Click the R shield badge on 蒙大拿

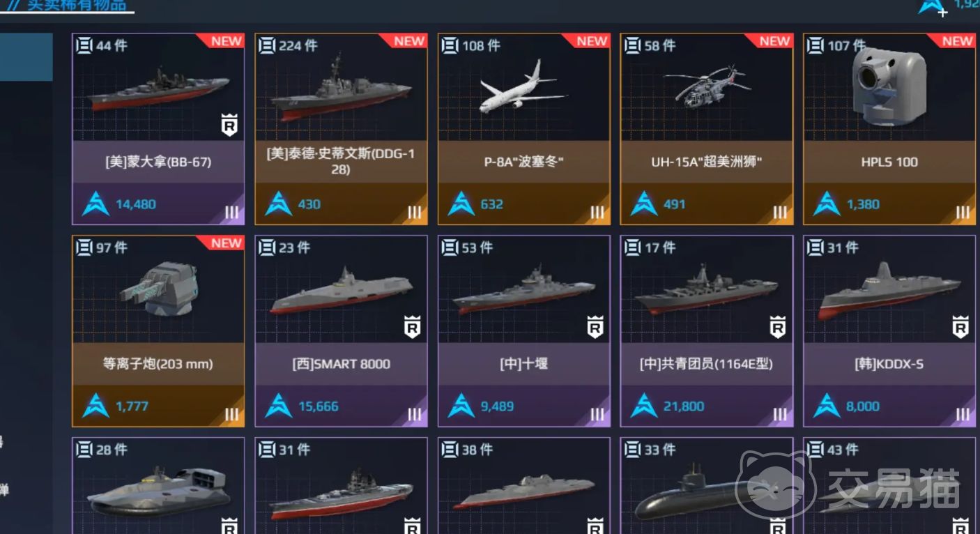(229, 125)
